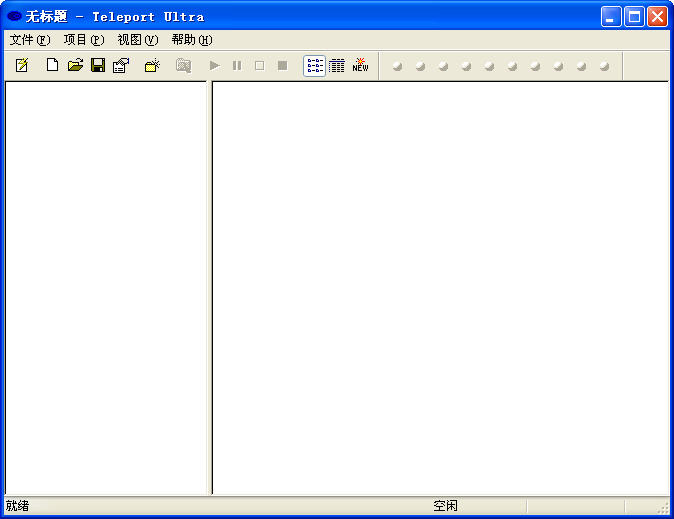Minimize the Teleport Ultra window
Viewport: 674px width, 519px height.
[x=611, y=17]
